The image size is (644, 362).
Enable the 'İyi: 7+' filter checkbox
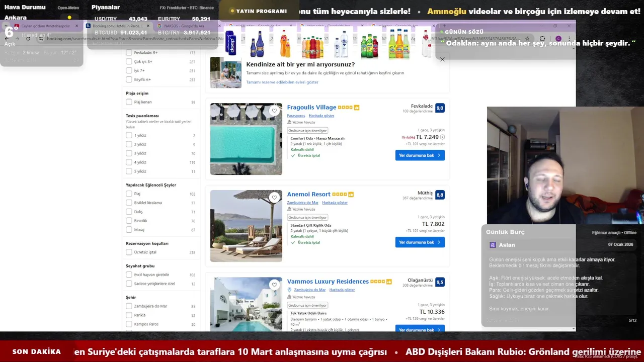(x=129, y=70)
